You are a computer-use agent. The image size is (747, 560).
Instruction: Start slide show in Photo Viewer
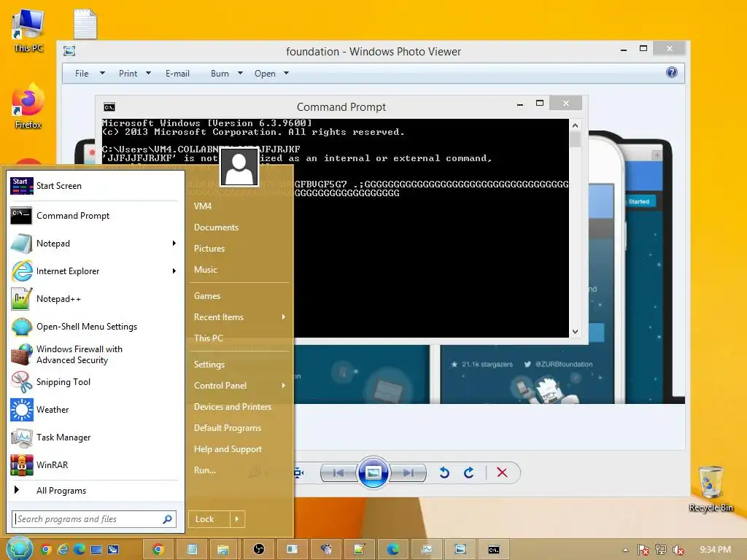click(373, 472)
